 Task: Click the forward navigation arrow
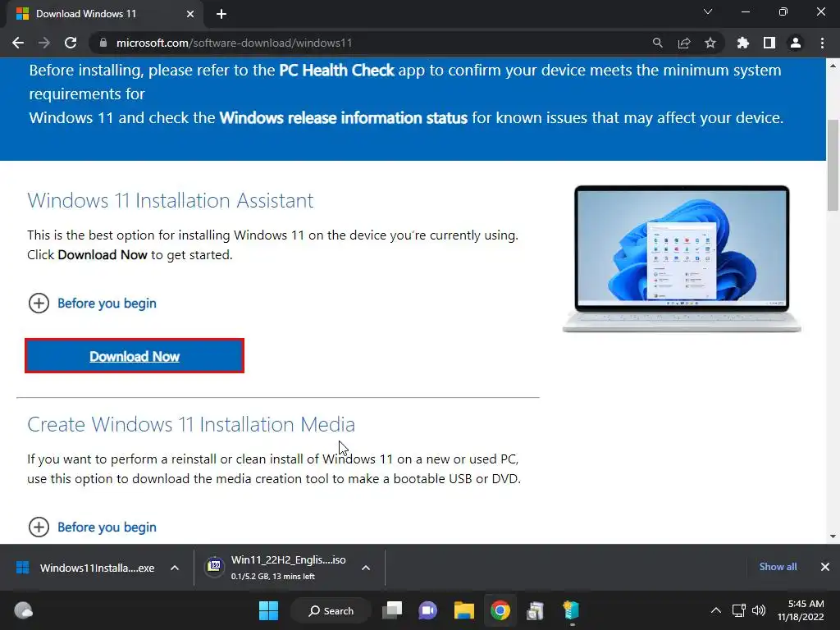44,43
